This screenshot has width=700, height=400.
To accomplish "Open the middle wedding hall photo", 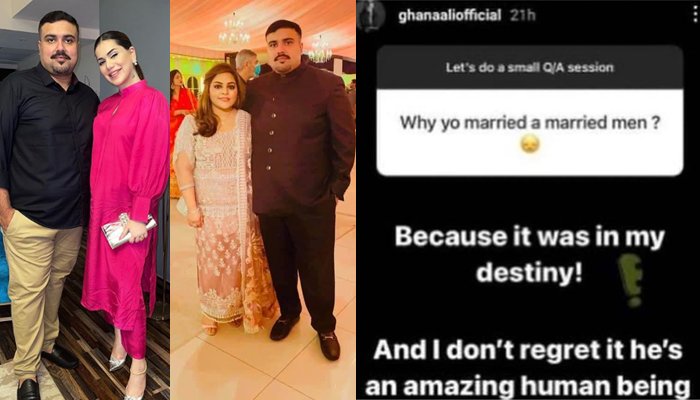I will (263, 200).
